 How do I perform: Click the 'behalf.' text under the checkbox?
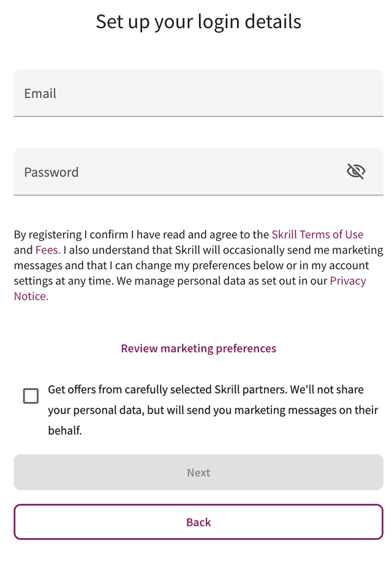coord(65,431)
